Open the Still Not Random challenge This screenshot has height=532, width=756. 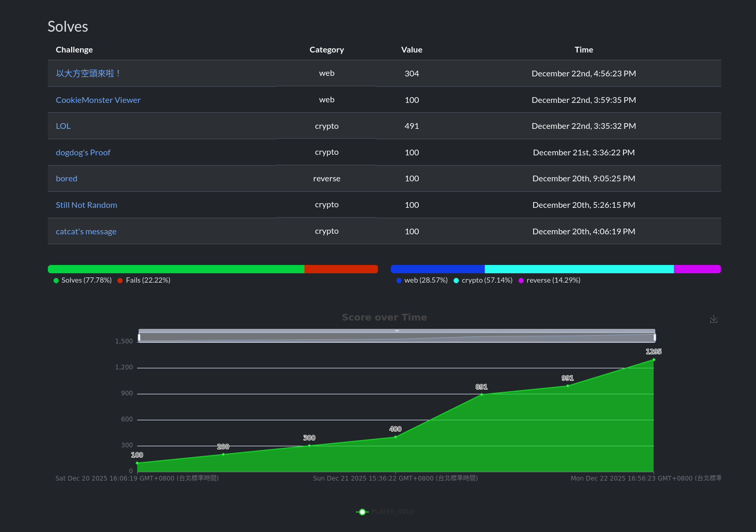pos(86,205)
